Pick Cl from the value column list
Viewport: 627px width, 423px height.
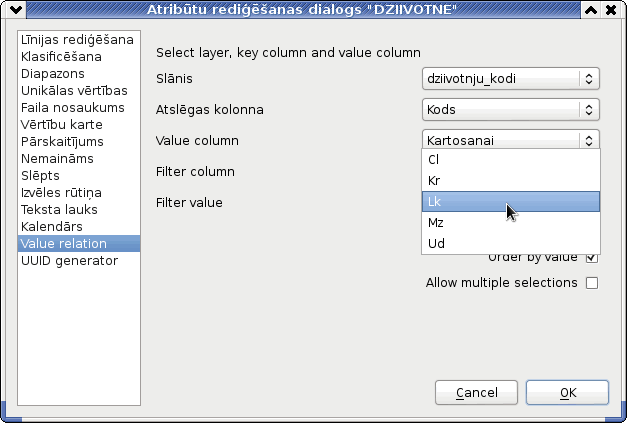coord(511,160)
